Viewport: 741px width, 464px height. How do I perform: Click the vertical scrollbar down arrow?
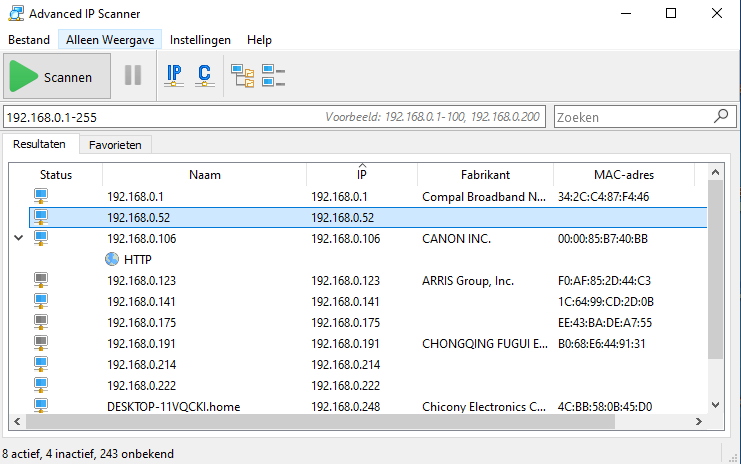(x=715, y=405)
